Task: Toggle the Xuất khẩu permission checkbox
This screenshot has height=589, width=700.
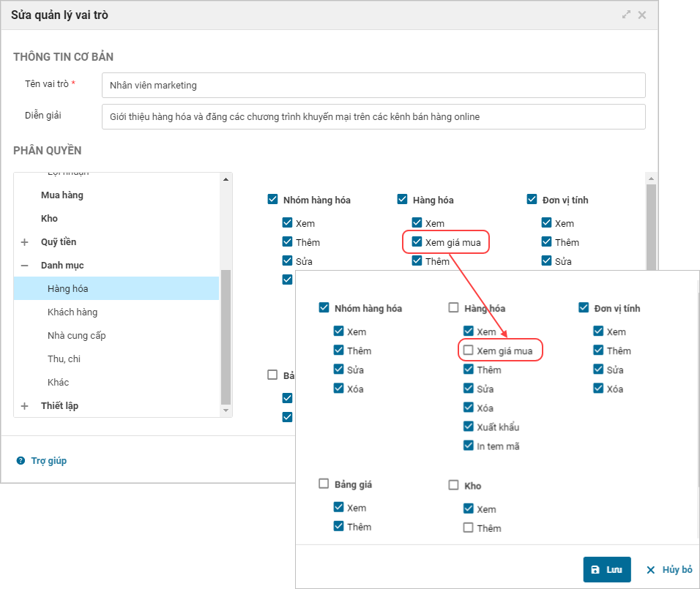Action: (469, 427)
